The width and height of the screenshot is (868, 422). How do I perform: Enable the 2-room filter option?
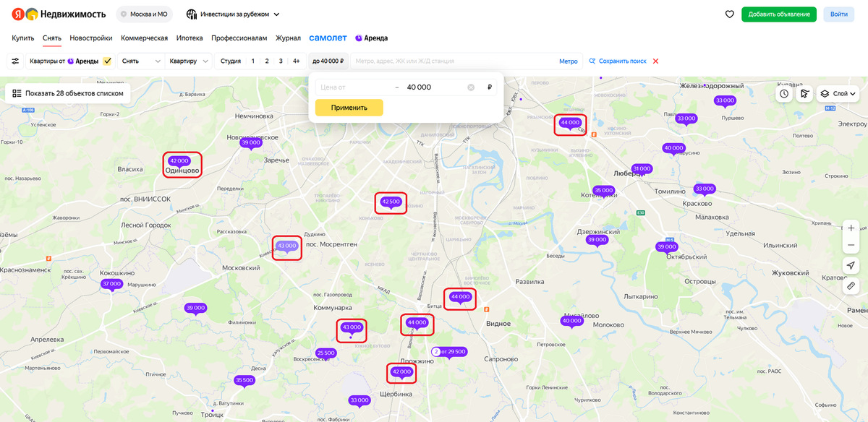[265, 61]
